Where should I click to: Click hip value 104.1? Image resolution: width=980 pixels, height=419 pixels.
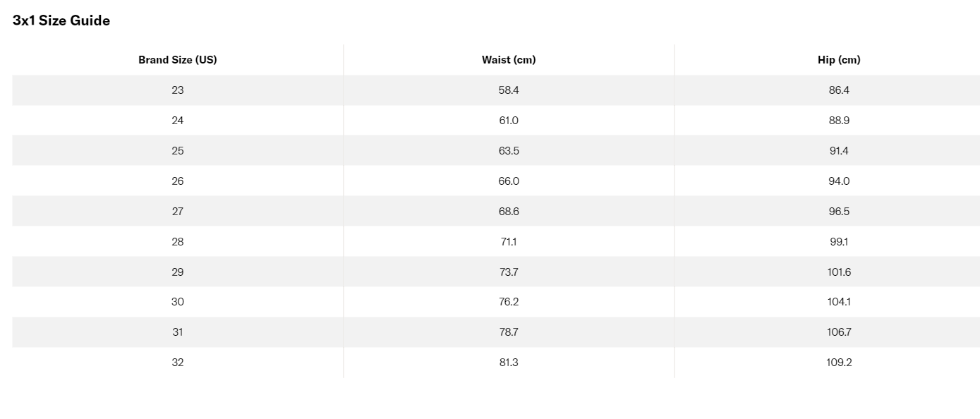[x=839, y=302]
